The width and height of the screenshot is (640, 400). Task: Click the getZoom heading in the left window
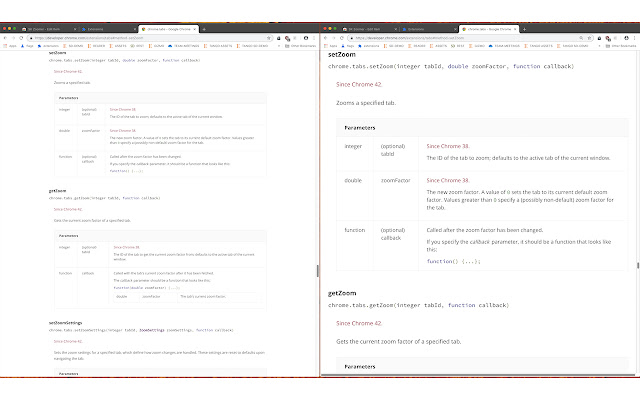[57, 191]
